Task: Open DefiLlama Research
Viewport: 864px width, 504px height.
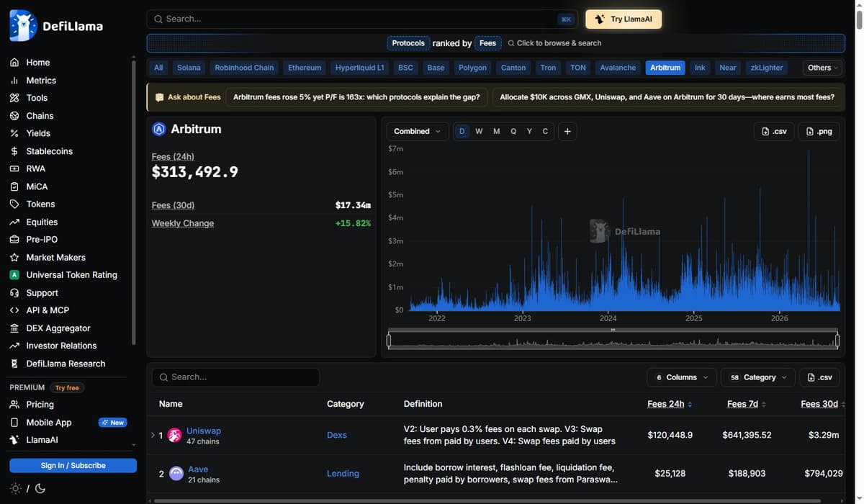Action: (66, 364)
